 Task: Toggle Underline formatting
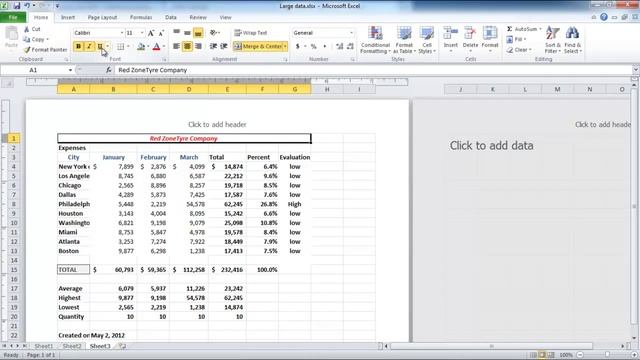click(x=100, y=47)
